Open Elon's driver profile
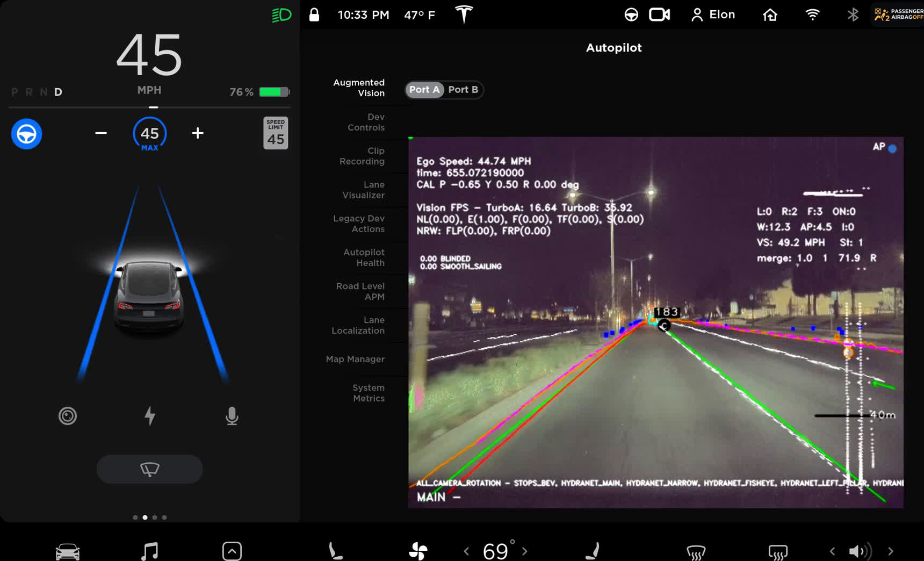 (713, 15)
